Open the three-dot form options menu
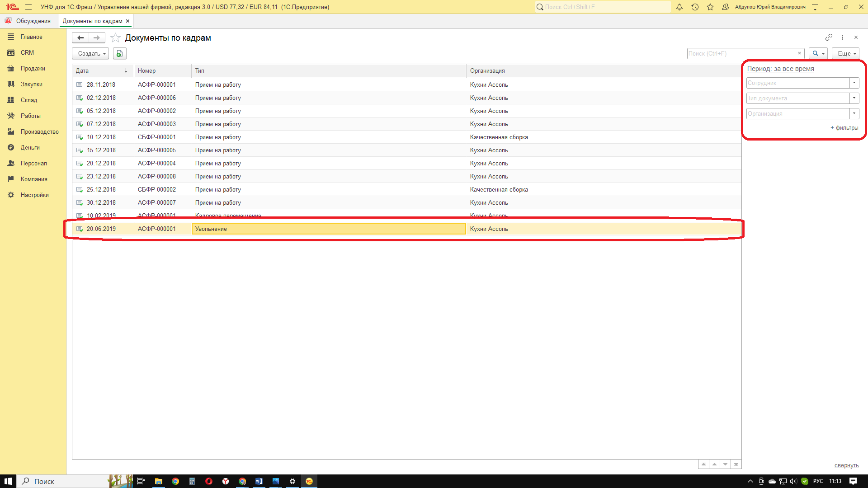This screenshot has height=488, width=868. click(x=842, y=37)
